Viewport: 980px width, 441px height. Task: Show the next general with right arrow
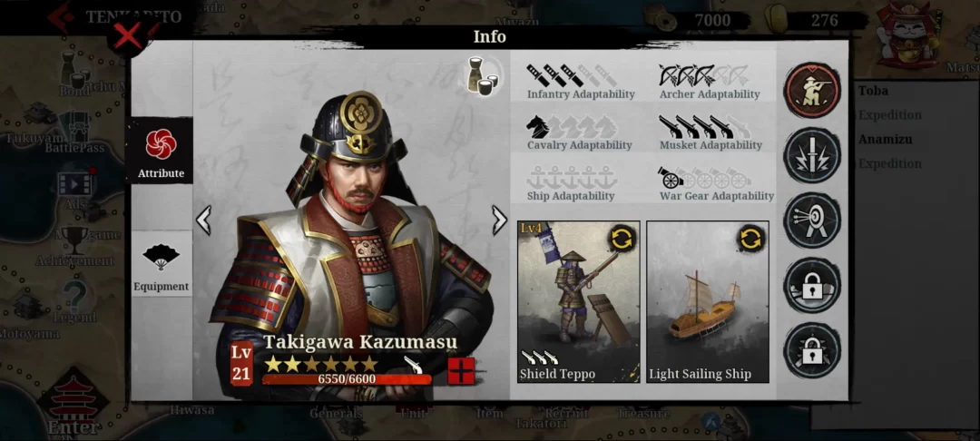pos(499,220)
